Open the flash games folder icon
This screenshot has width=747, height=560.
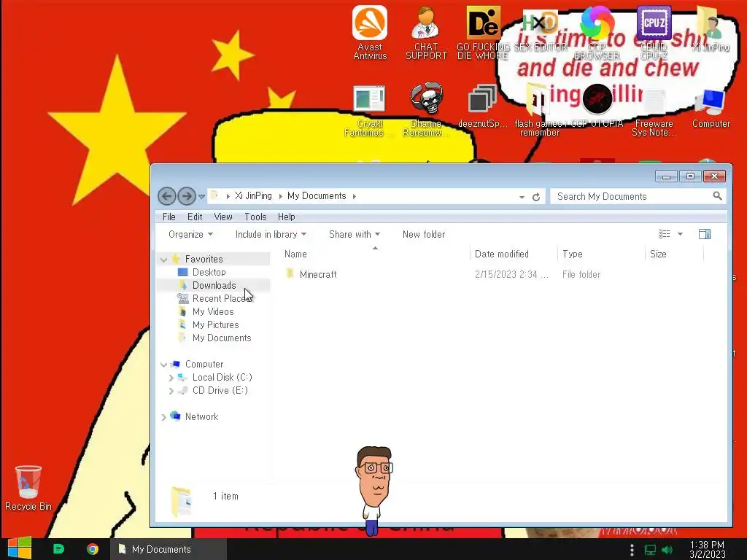point(539,111)
